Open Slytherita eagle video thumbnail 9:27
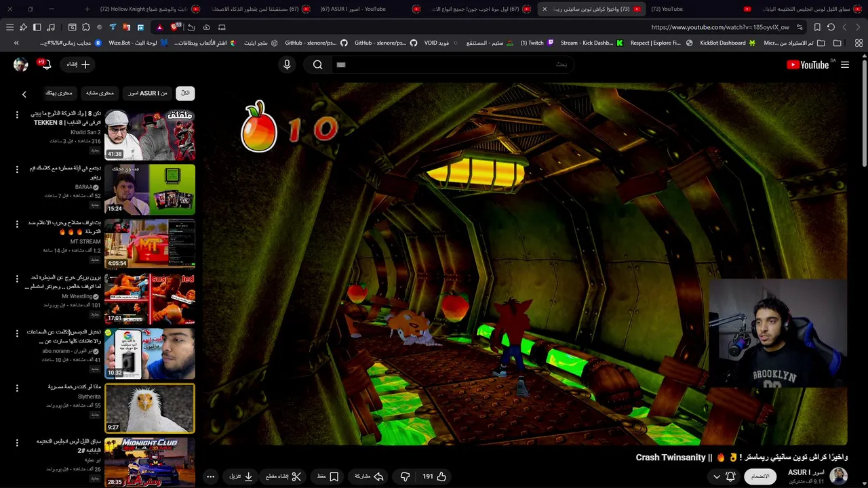The width and height of the screenshot is (868, 488). pyautogui.click(x=150, y=408)
